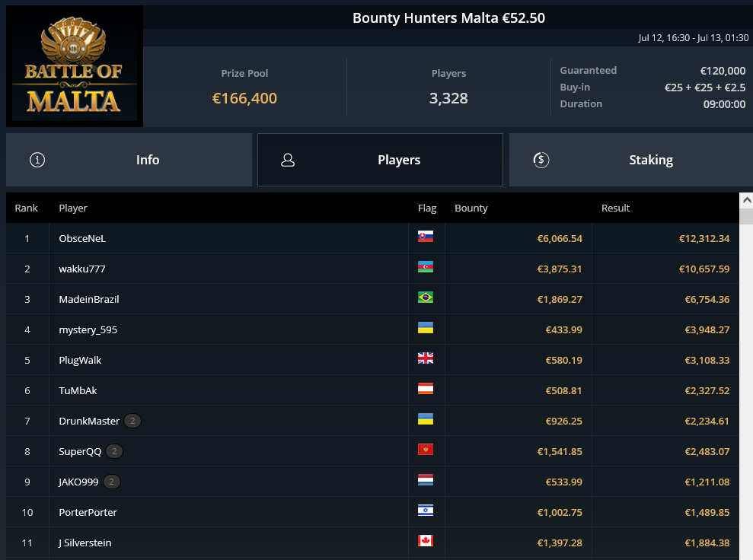Open the Staking tab
753x560 pixels.
point(631,160)
